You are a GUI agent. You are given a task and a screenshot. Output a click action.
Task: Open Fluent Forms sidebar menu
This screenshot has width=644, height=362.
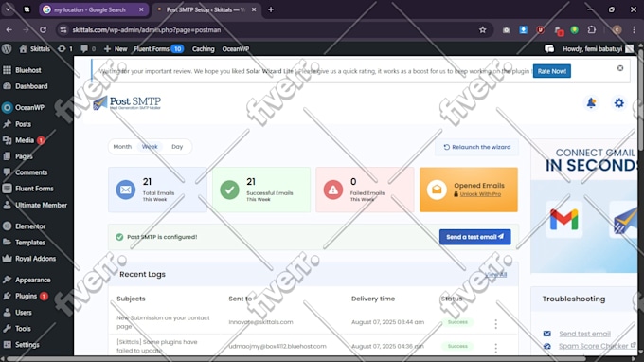(34, 189)
